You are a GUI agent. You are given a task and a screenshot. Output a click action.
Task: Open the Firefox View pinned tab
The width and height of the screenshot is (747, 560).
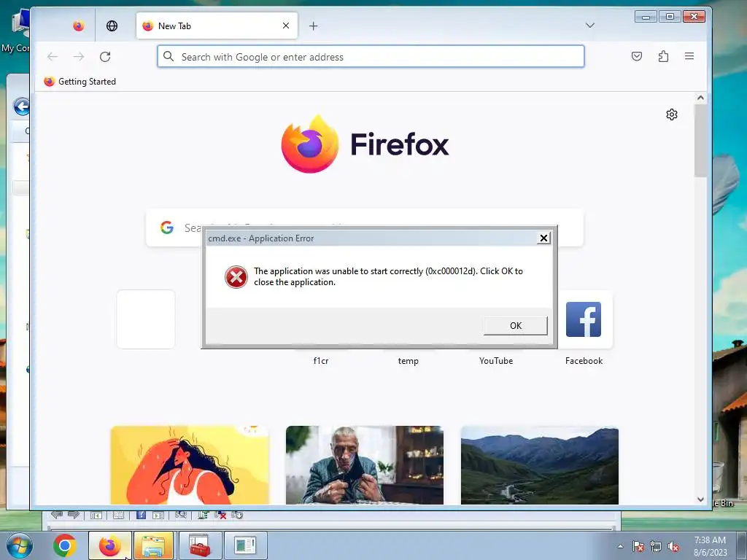click(79, 26)
